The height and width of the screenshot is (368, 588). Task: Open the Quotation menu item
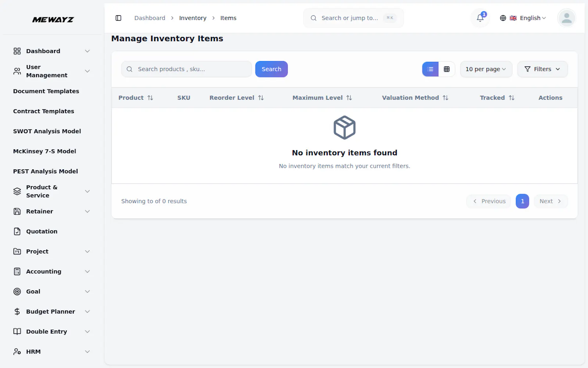tap(42, 231)
